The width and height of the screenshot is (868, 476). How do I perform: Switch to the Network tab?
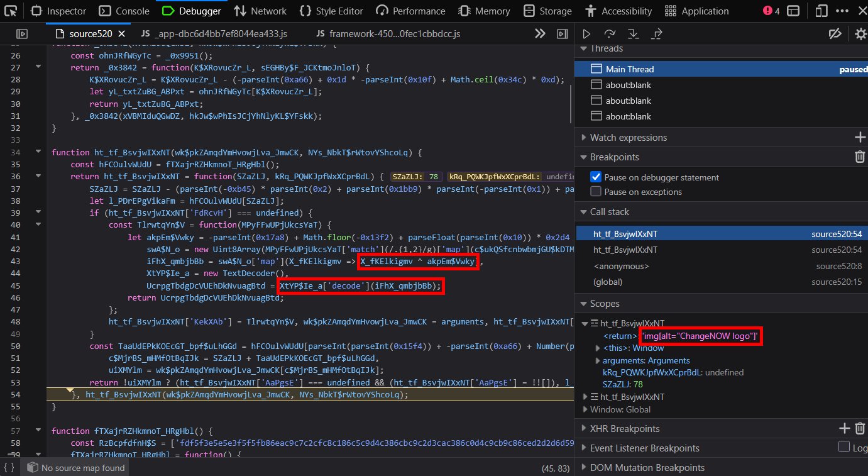point(260,11)
